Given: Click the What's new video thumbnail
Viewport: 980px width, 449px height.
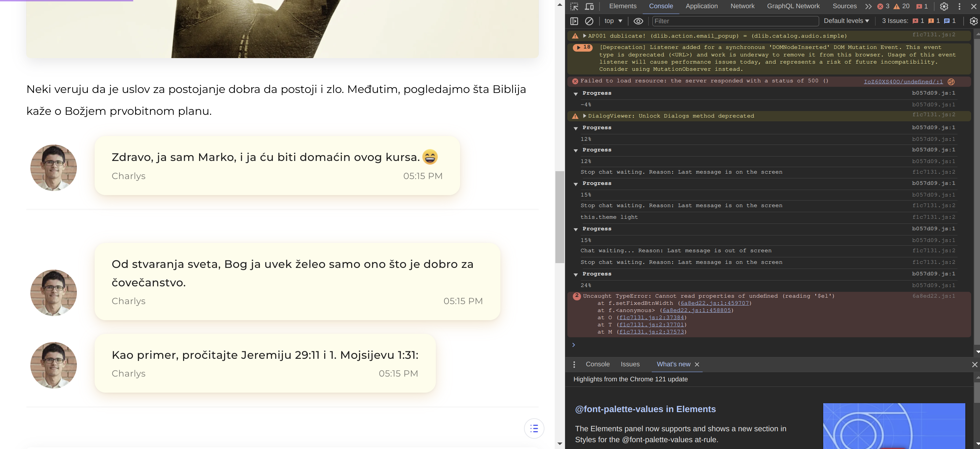Looking at the screenshot, I should point(894,426).
